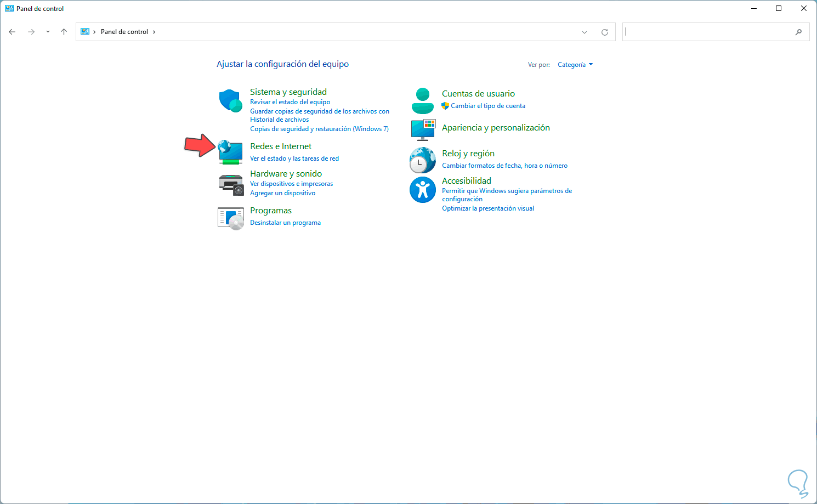Screen dimensions: 817x504
Task: Open the Programas category link
Action: coord(271,211)
